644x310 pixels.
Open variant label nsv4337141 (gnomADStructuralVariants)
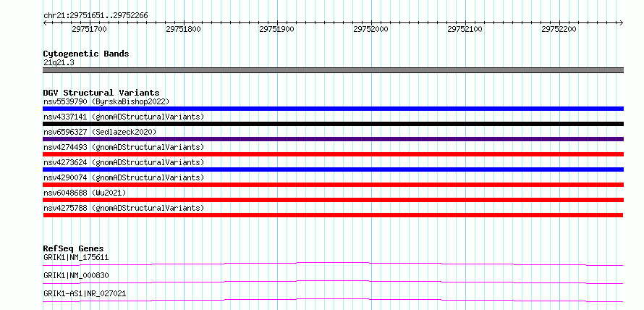tap(124, 117)
